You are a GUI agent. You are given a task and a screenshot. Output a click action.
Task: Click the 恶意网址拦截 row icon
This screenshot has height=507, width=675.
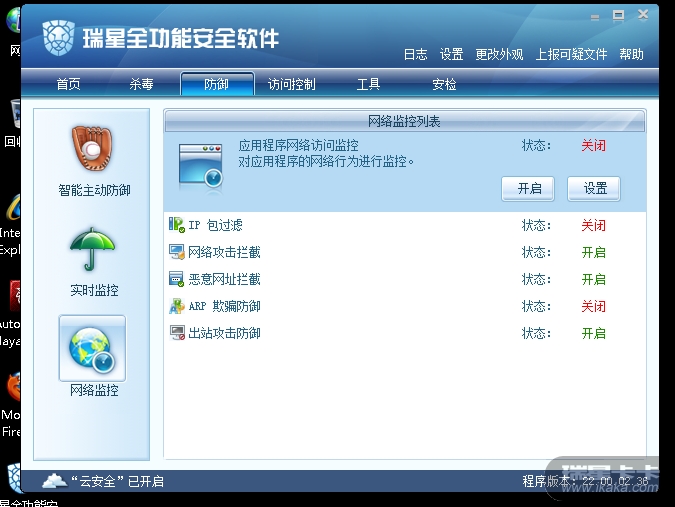pos(176,279)
